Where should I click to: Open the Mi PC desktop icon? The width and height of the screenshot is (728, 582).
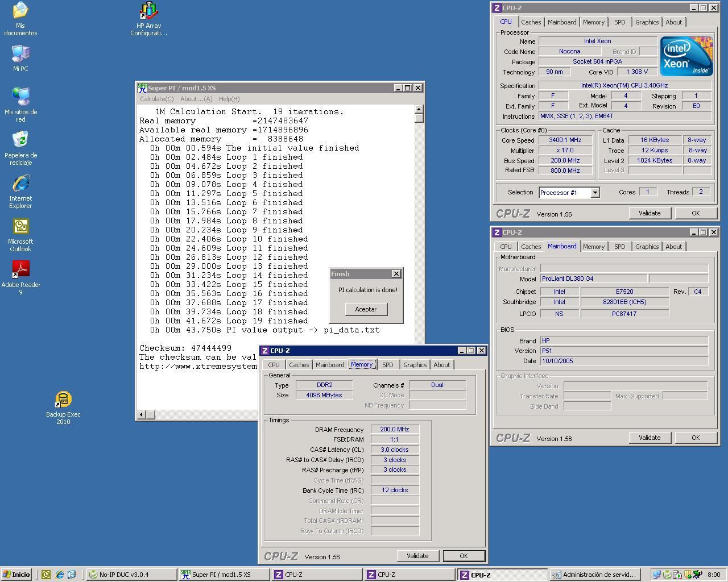click(20, 59)
